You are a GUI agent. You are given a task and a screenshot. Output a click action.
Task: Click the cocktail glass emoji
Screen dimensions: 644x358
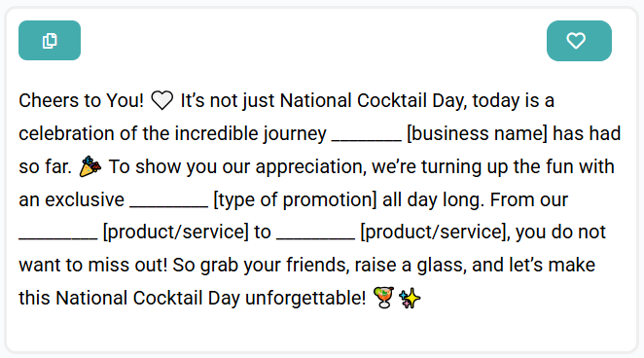[x=383, y=298]
